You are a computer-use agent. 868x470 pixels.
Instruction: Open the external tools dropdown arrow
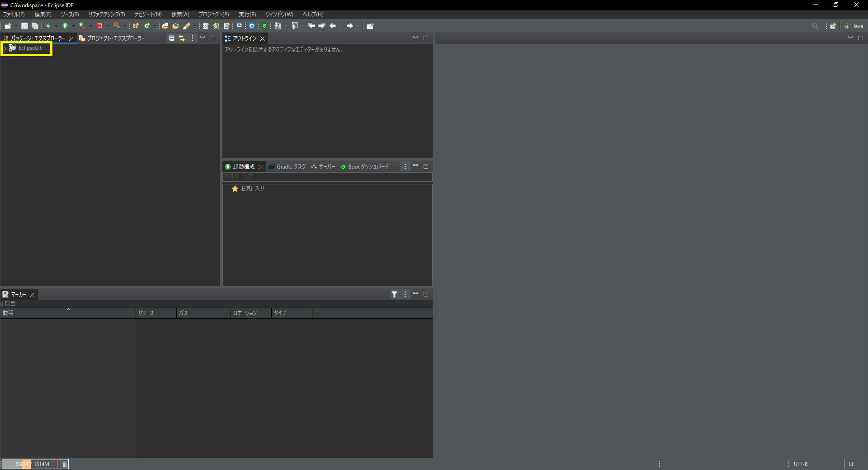coord(90,26)
